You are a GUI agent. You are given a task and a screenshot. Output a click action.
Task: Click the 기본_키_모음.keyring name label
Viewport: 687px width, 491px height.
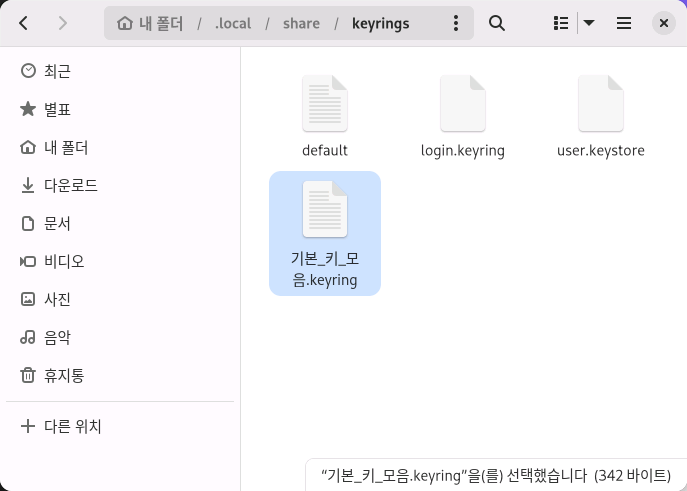325,269
